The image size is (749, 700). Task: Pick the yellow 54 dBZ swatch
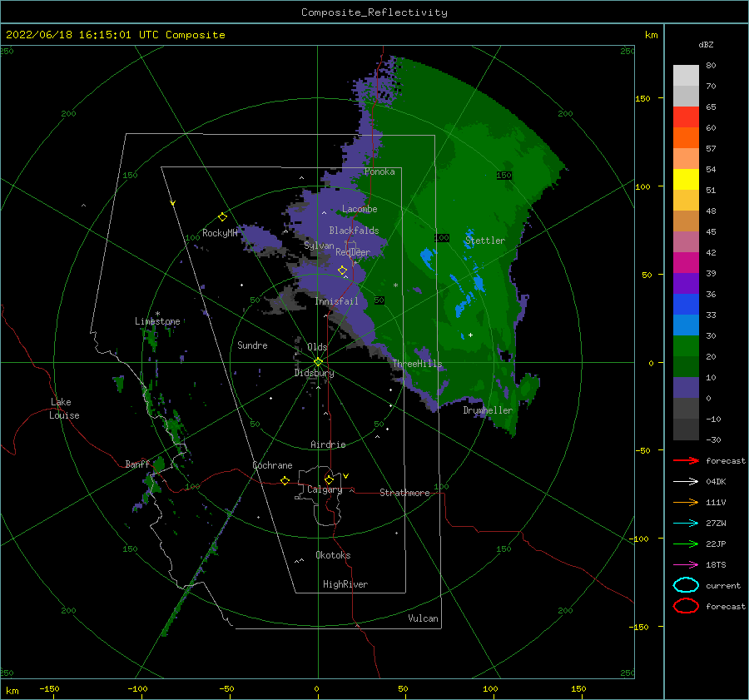686,179
